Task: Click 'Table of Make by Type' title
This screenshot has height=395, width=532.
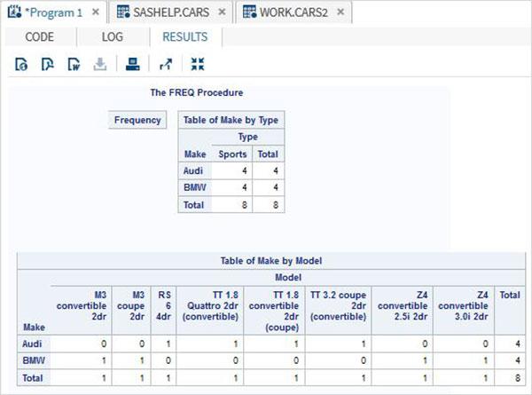Action: click(231, 120)
